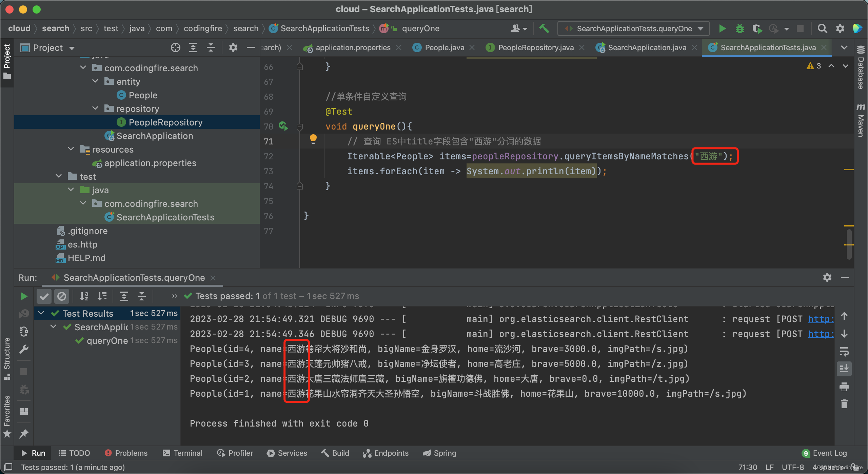The image size is (868, 474).
Task: Open run configuration dropdown SearchApplicationTests.queryOne
Action: (633, 28)
